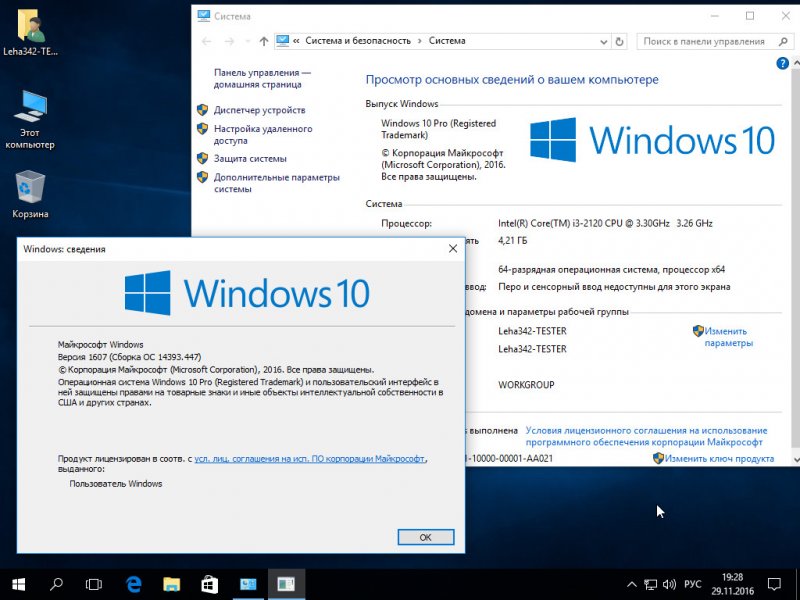Click the Просмотр основных сведений heading
Image resolution: width=800 pixels, height=600 pixels.
pyautogui.click(x=512, y=80)
